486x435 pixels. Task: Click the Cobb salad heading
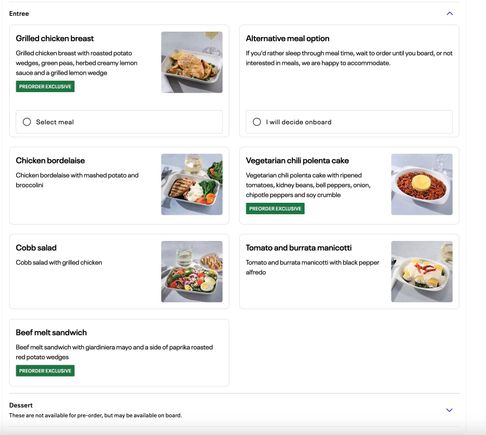click(36, 248)
